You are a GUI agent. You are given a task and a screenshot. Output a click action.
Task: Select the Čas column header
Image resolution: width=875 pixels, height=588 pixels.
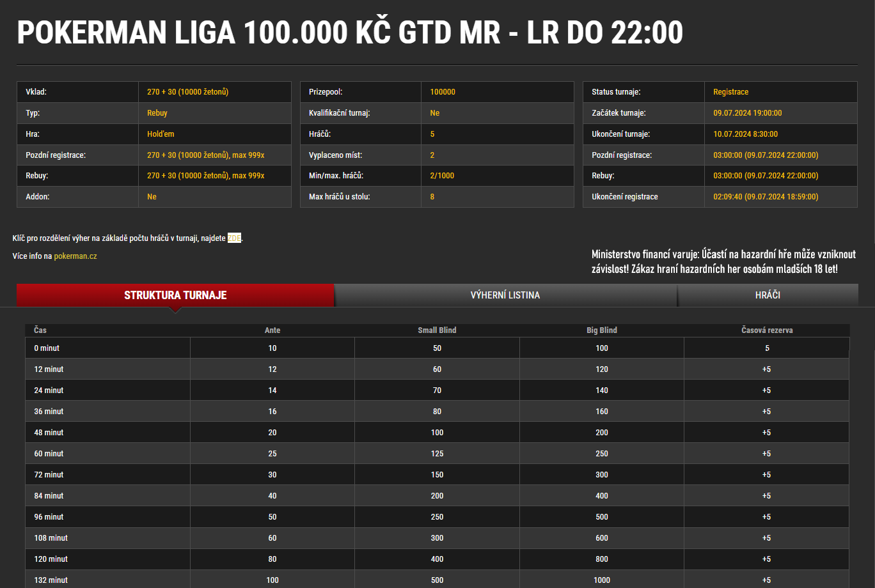pyautogui.click(x=40, y=330)
